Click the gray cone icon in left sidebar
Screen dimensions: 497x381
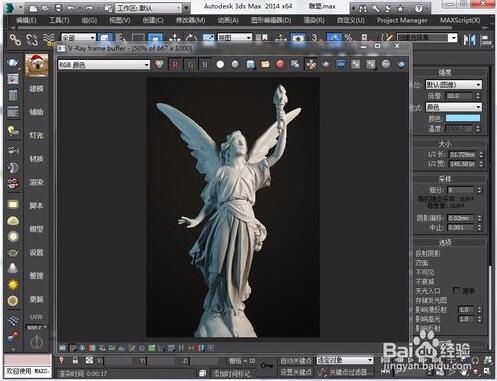(13, 268)
